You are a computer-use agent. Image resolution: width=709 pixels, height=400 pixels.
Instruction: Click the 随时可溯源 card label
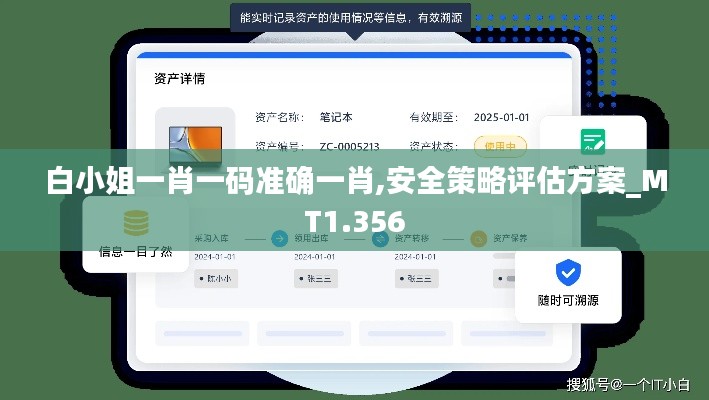[568, 300]
